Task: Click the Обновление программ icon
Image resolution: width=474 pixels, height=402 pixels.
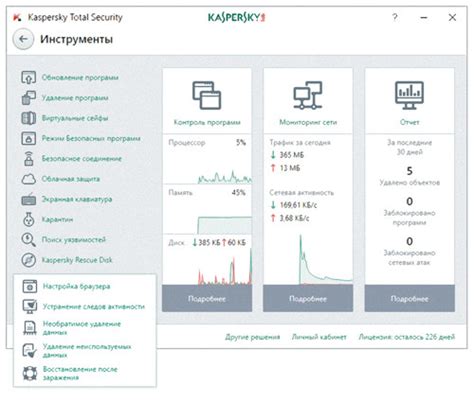Action: (x=29, y=78)
